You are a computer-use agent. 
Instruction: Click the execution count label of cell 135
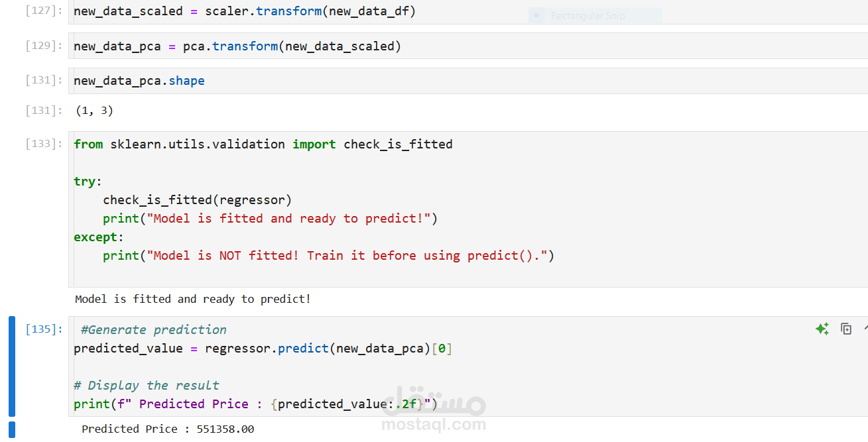click(x=44, y=329)
